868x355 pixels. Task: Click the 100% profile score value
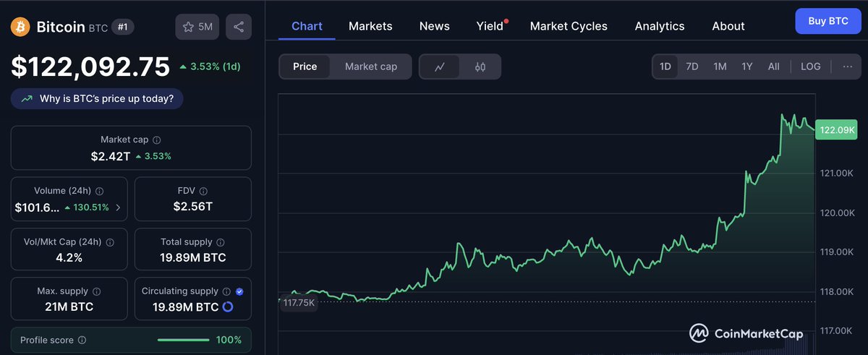click(x=229, y=340)
